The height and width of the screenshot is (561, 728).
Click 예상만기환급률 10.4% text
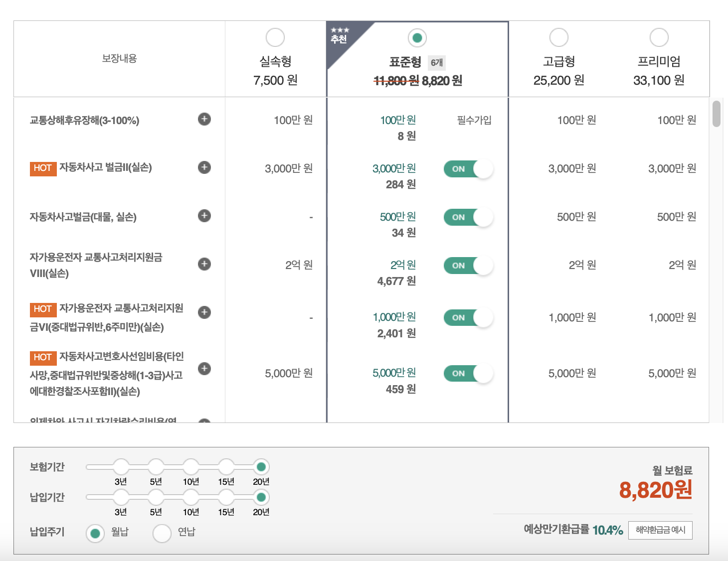[x=573, y=530]
